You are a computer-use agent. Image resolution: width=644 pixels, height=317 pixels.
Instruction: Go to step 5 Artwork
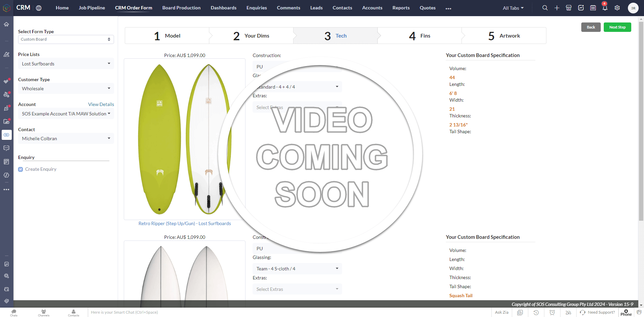pyautogui.click(x=504, y=36)
